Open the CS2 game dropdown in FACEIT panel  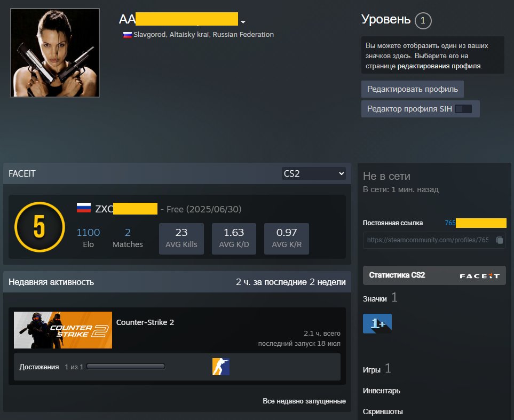tap(313, 173)
